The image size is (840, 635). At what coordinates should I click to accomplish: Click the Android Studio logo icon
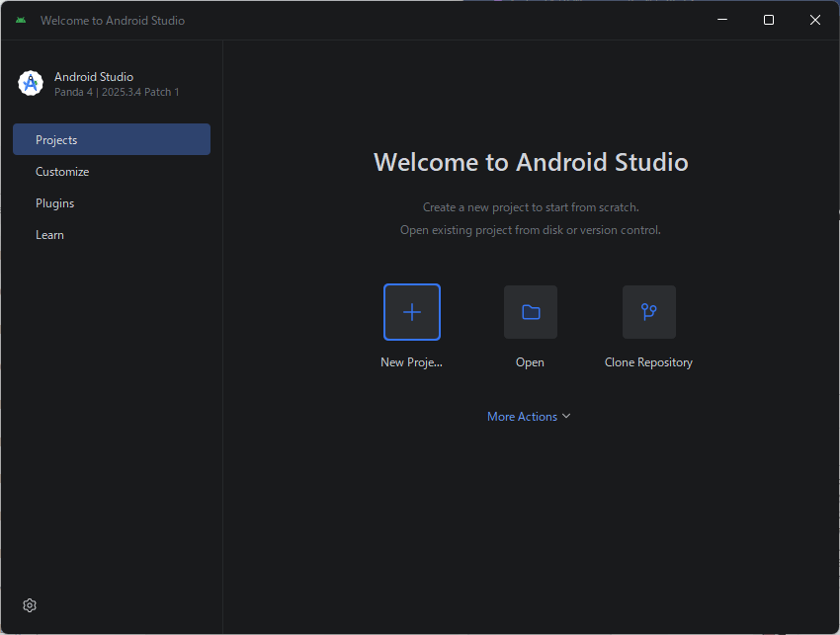(x=31, y=84)
